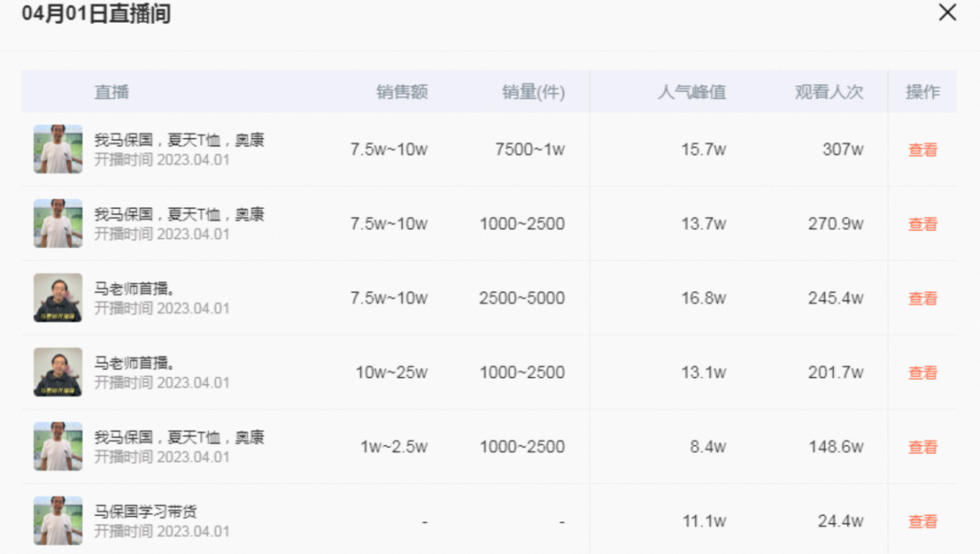Click 查看 on the 148.6w views row
Image resolution: width=980 pixels, height=554 pixels.
[x=922, y=448]
